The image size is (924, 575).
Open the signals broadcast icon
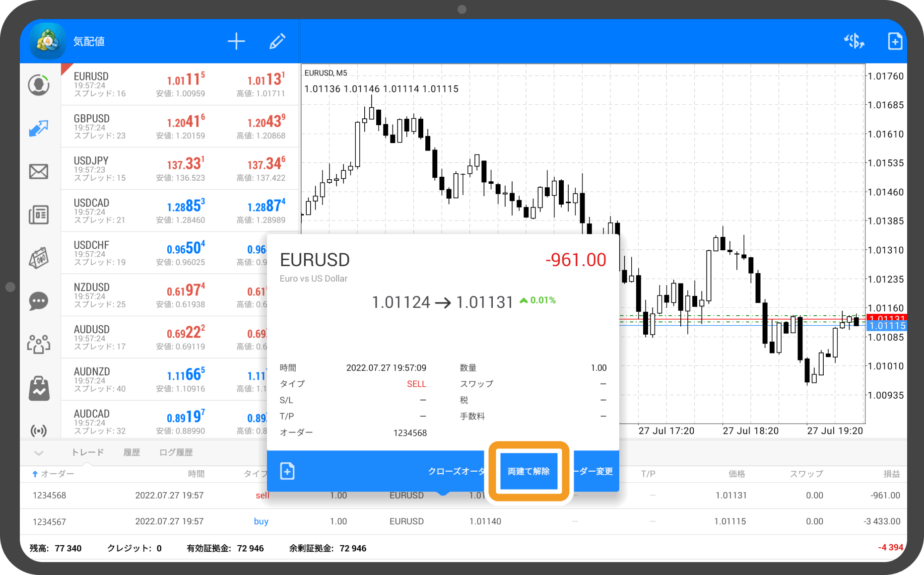[39, 430]
